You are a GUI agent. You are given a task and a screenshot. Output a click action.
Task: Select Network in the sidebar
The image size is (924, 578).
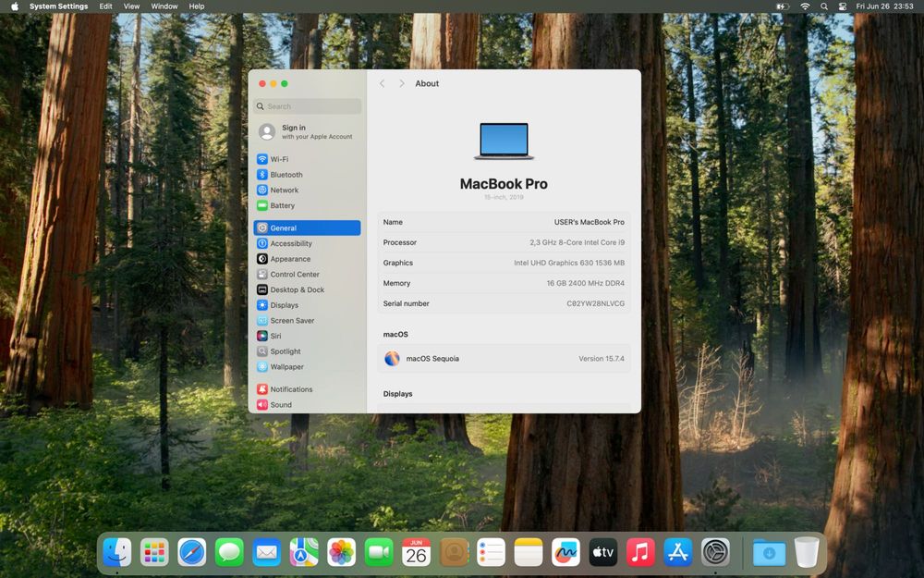click(x=307, y=190)
